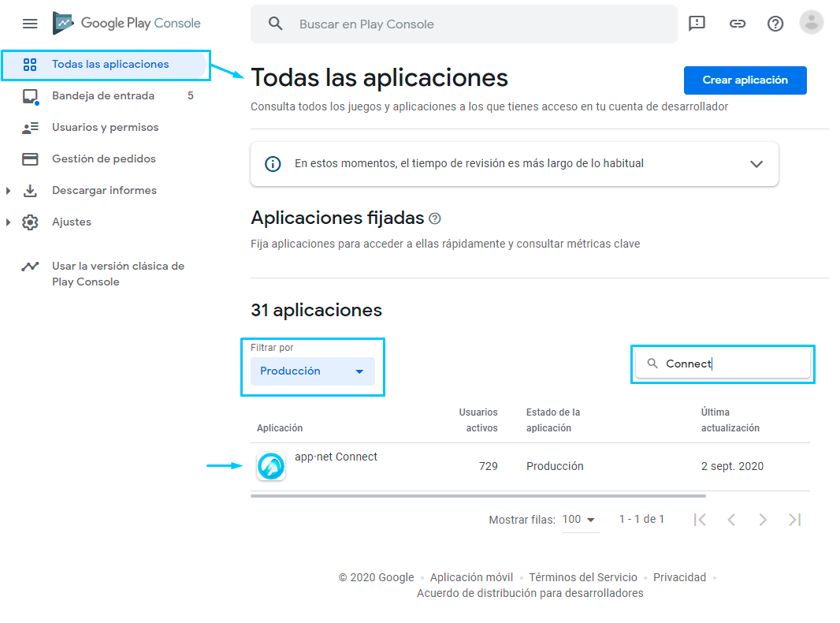The image size is (840, 623).
Task: Go to next page of results
Action: point(763,520)
